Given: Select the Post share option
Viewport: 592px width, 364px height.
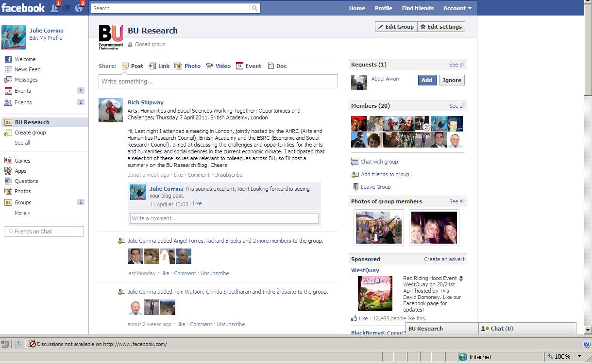Looking at the screenshot, I should [133, 66].
